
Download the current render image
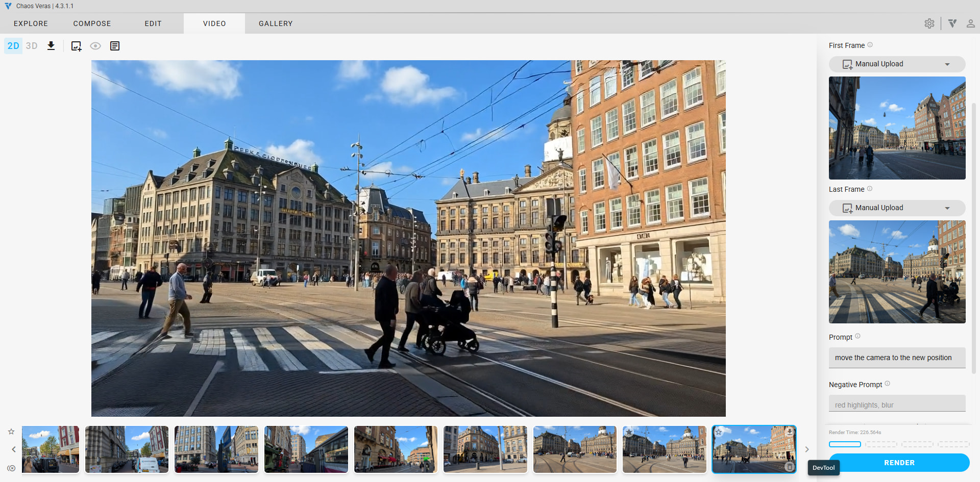coord(51,46)
